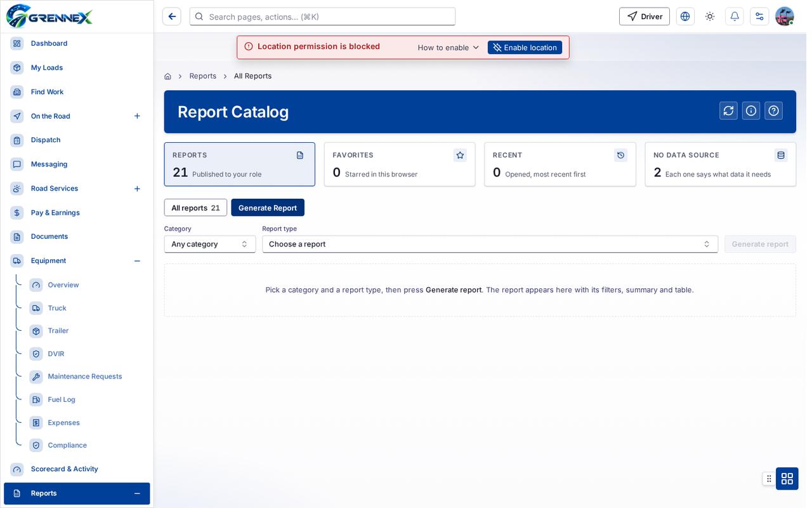Collapse the Equipment submenu
812x508 pixels.
137,261
